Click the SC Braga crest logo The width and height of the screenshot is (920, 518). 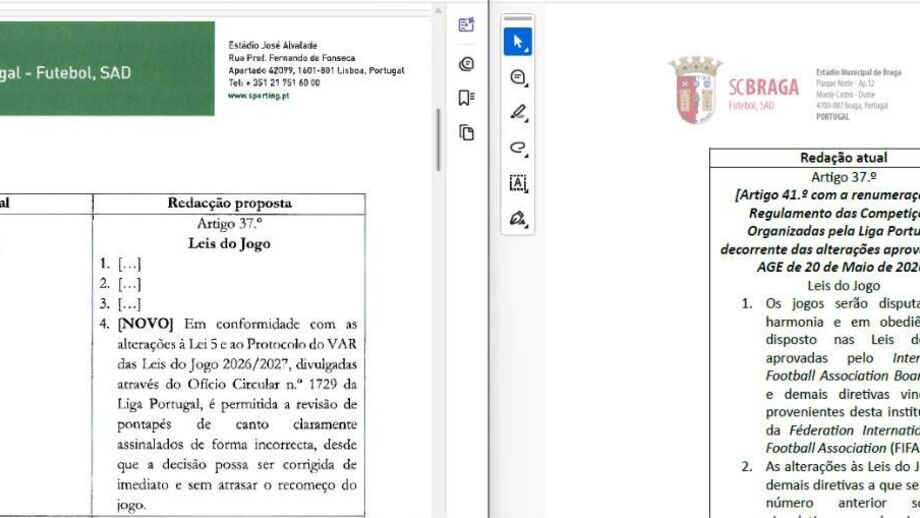(x=696, y=90)
